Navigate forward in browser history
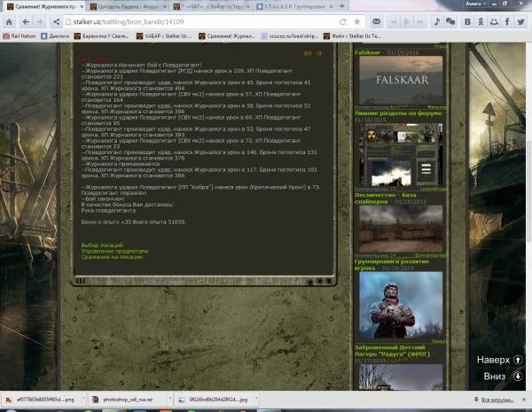The width and height of the screenshot is (532, 412). click(39, 22)
